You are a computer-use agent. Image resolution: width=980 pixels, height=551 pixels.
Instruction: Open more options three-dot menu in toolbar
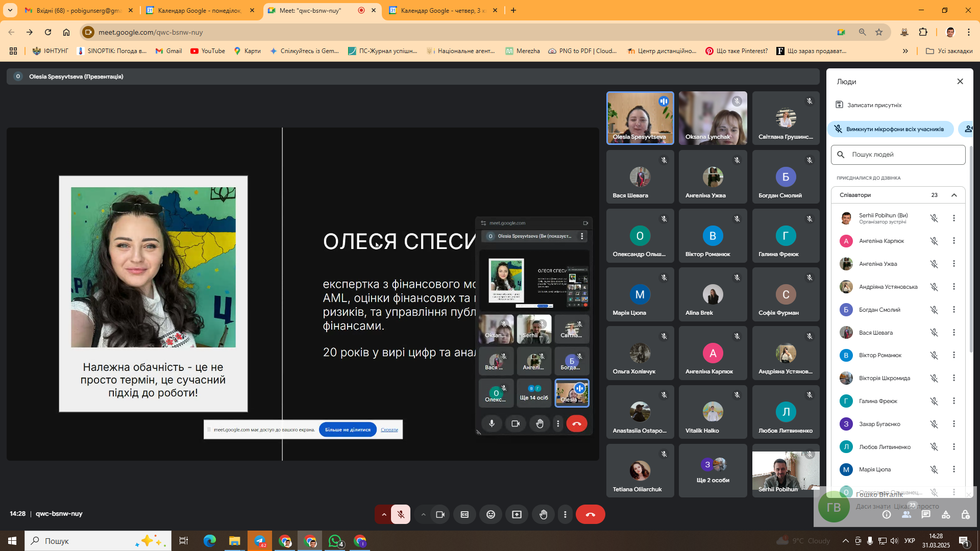[x=565, y=514]
